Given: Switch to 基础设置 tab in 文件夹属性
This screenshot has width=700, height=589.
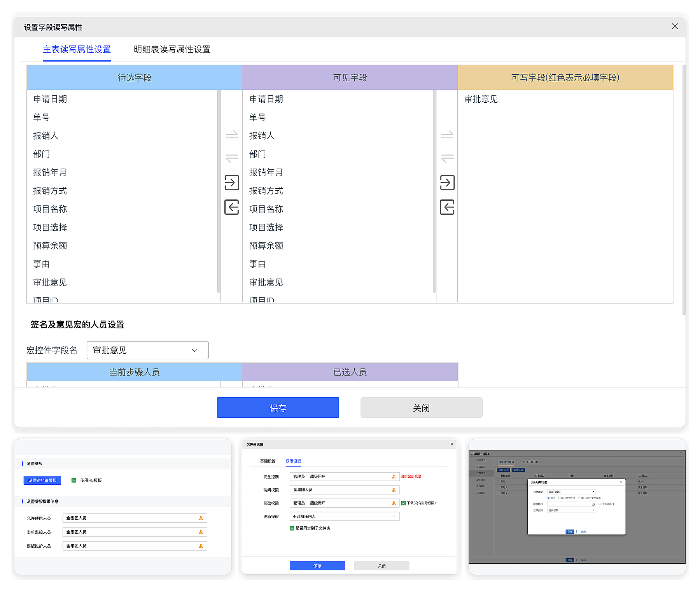Looking at the screenshot, I should tap(268, 461).
